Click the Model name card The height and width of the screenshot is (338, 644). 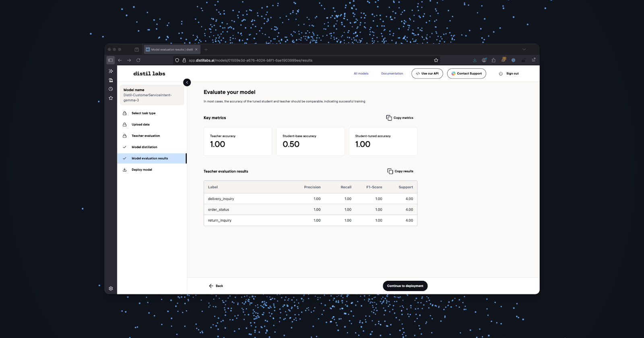152,95
